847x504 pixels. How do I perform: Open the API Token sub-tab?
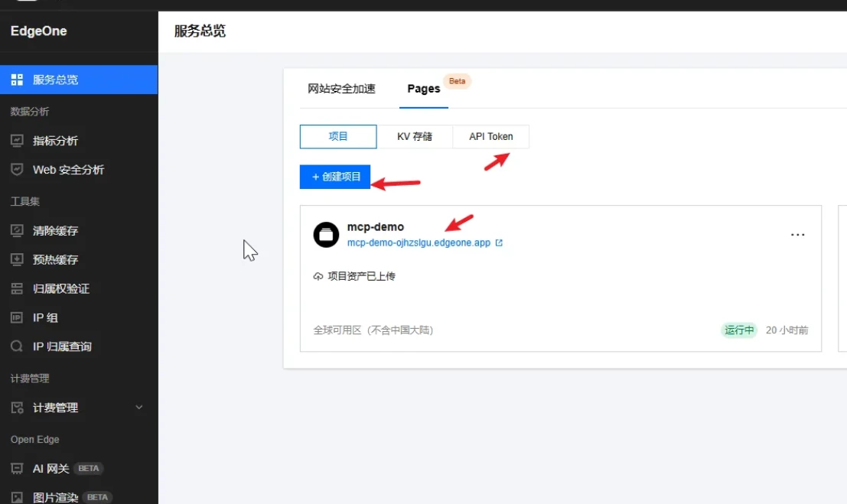(x=491, y=137)
